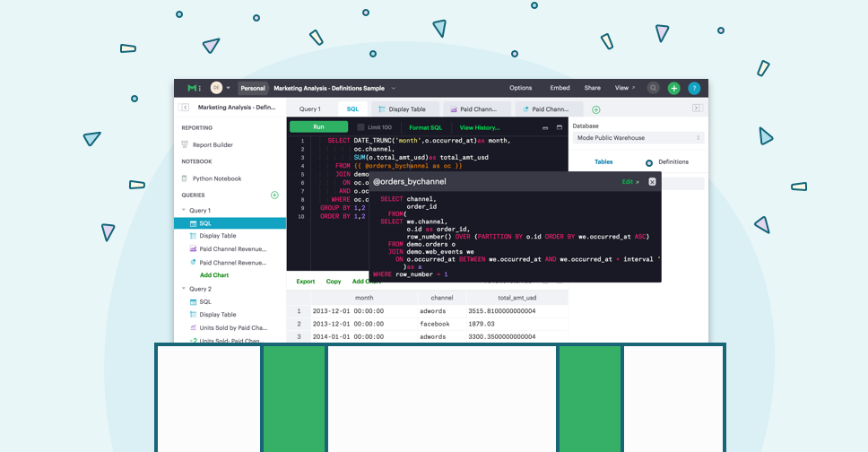The image size is (868, 452).
Task: Click Edit in the @orders_bychannel popup
Action: coord(630,182)
